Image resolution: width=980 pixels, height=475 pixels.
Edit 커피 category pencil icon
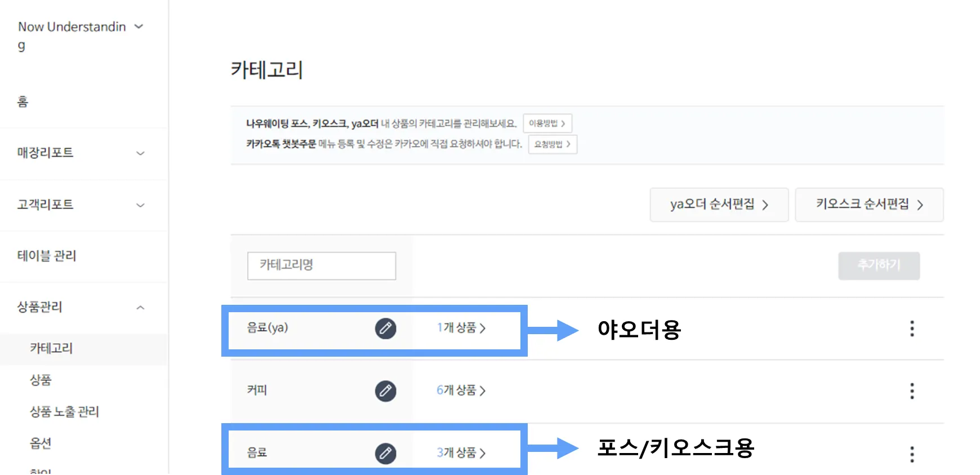[x=385, y=390]
